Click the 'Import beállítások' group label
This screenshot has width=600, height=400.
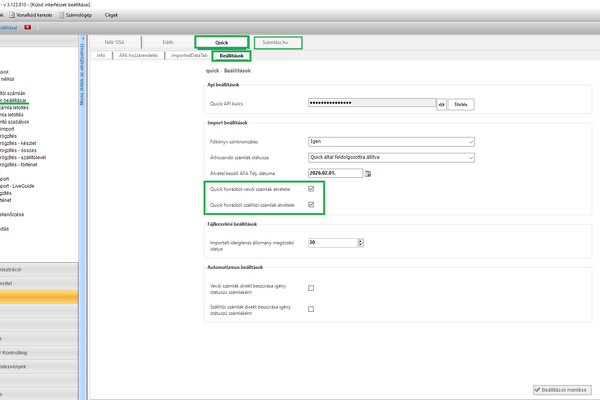click(x=227, y=123)
